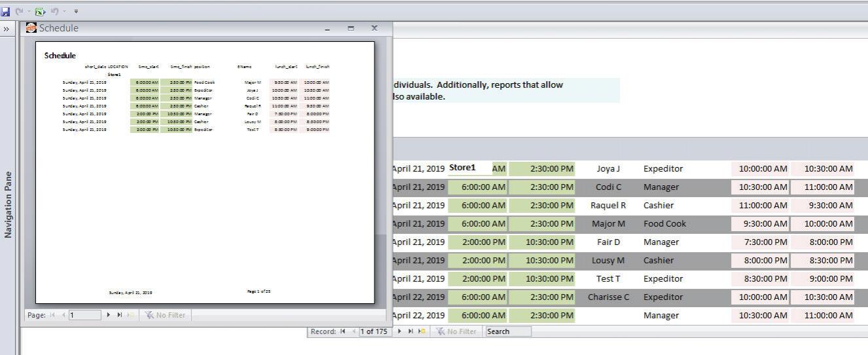Click the 8:30:00 PM lunch finish for Lousy M
Screen dimensions: 868x355
(823, 260)
